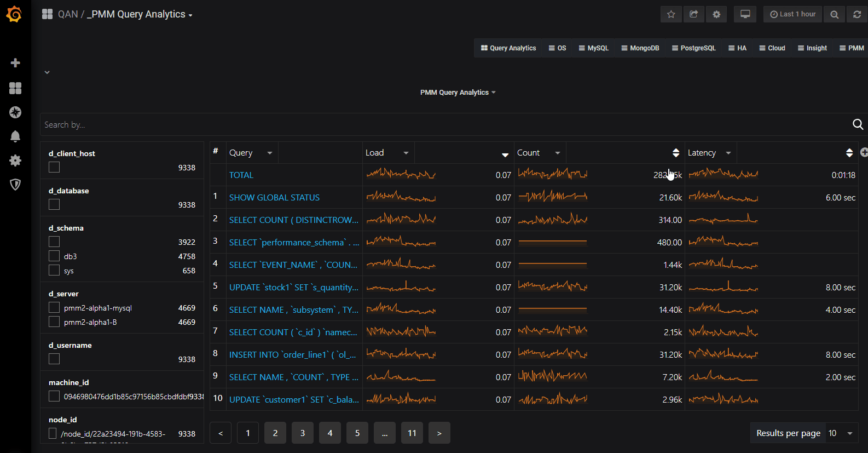
Task: Open the INSERT INTO `order_line1` query
Action: pyautogui.click(x=292, y=355)
